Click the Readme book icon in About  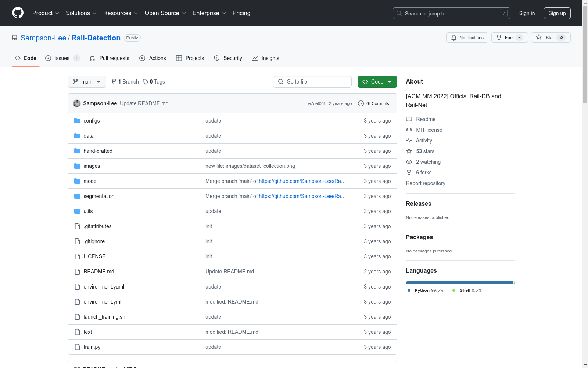[409, 119]
